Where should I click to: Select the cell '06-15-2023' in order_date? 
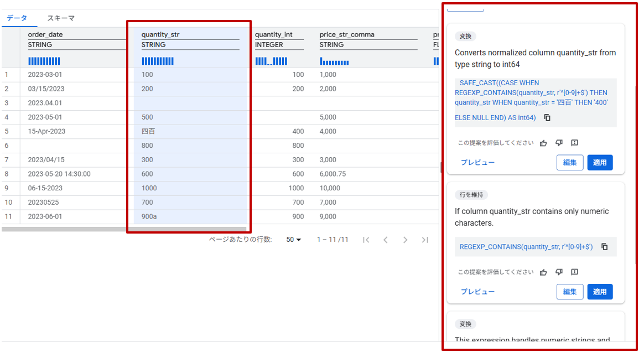point(45,188)
